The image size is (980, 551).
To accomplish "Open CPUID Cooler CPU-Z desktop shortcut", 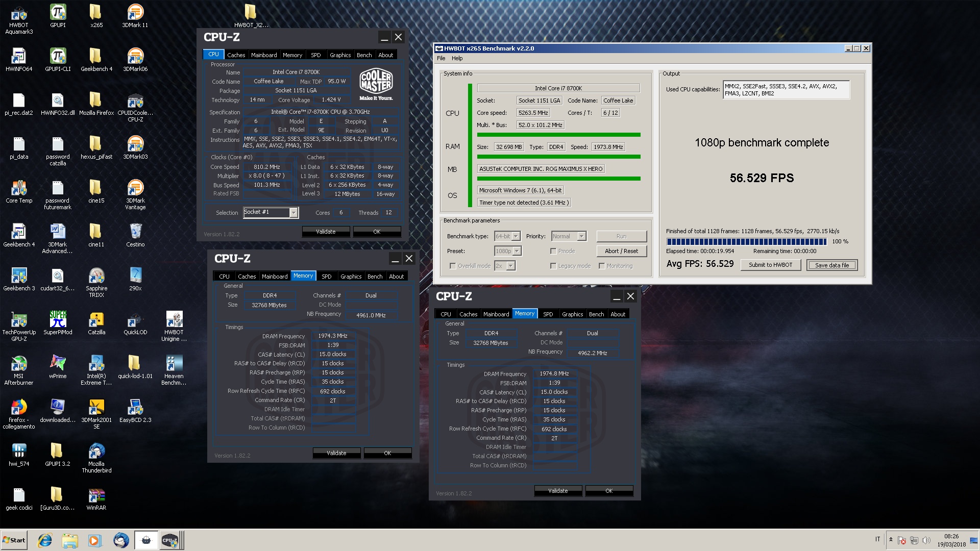I will click(x=135, y=107).
